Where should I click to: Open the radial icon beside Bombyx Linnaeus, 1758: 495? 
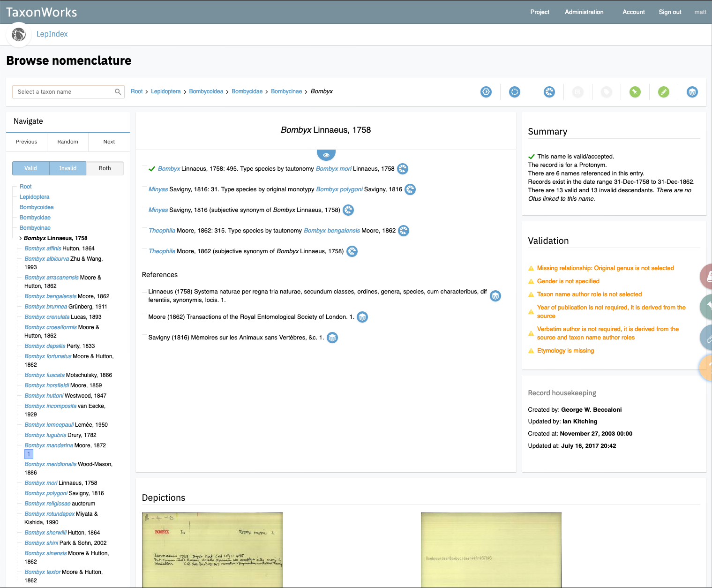(403, 169)
